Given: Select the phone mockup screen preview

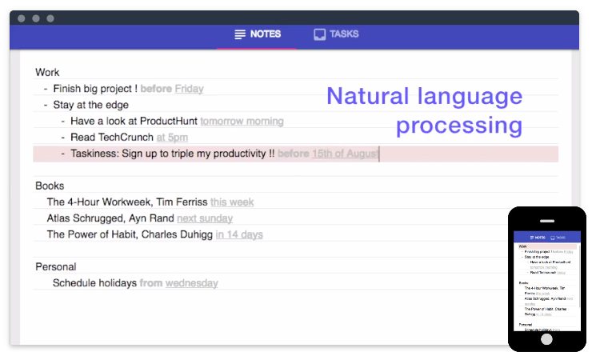Looking at the screenshot, I should pyautogui.click(x=547, y=281).
